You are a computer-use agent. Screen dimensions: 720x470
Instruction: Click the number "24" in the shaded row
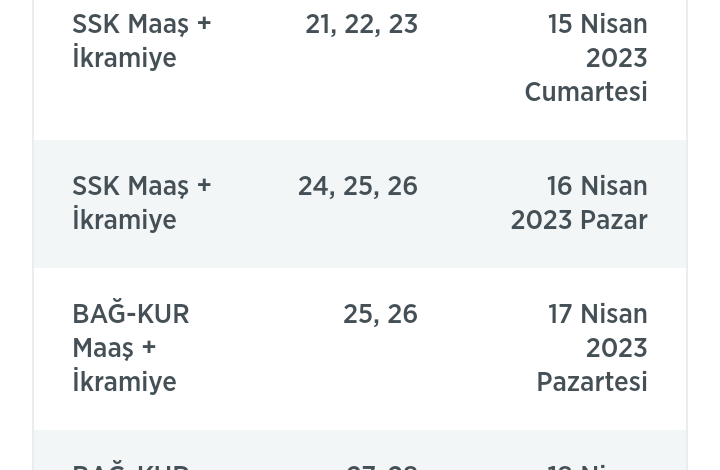coord(313,186)
